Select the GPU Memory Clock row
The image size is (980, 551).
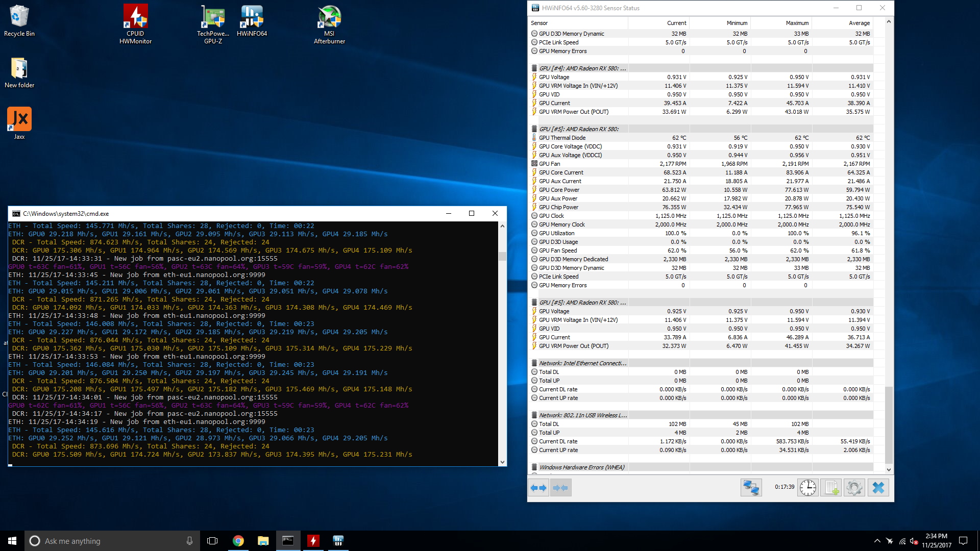700,224
